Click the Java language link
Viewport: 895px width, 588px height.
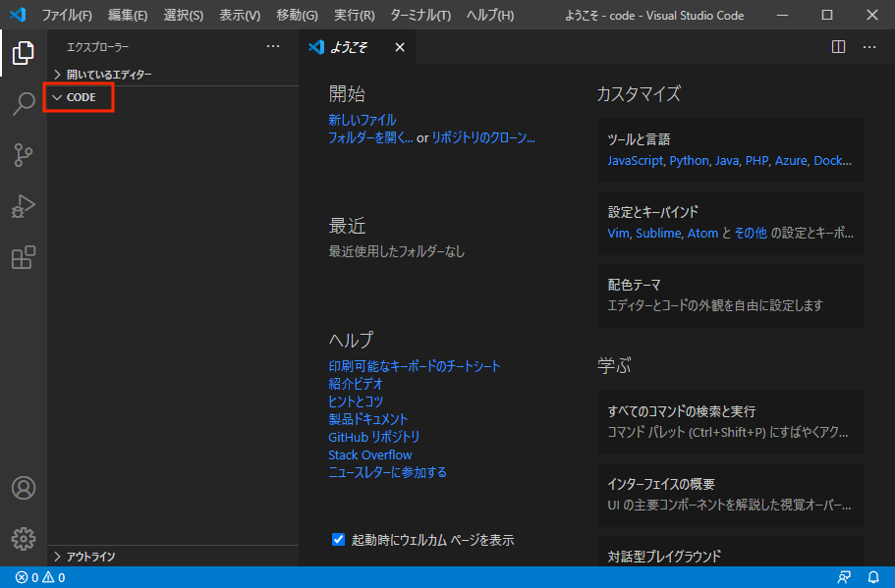(x=727, y=161)
